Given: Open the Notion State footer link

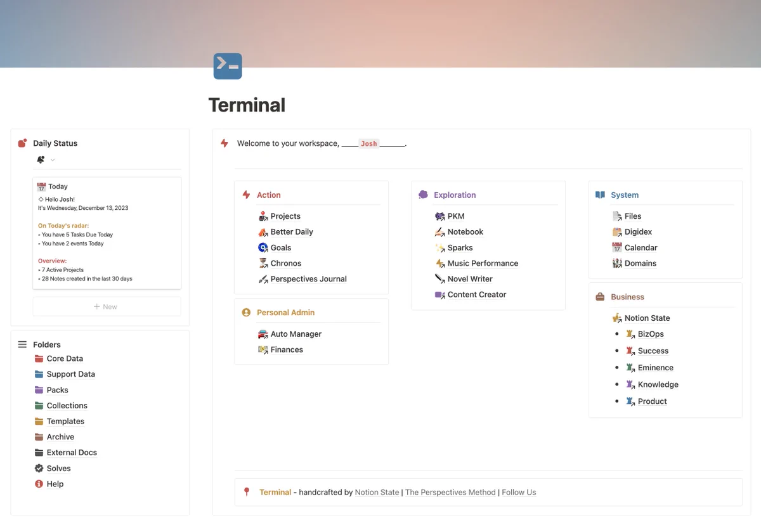Looking at the screenshot, I should pos(377,492).
